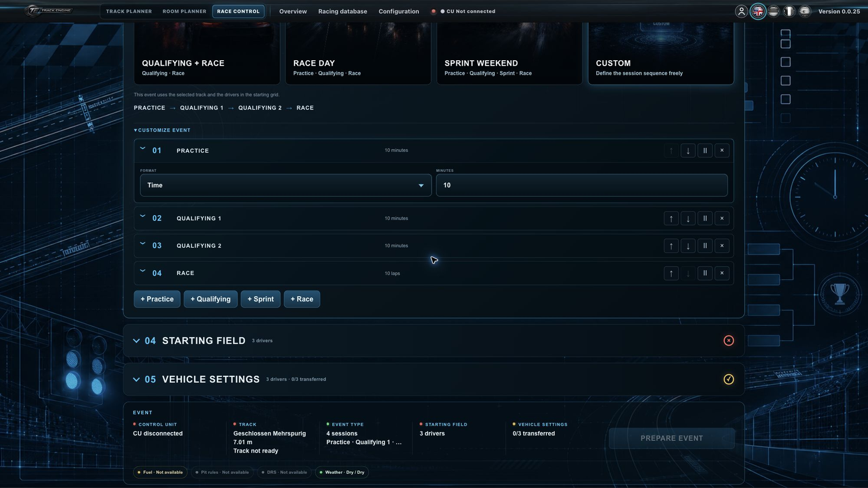Screen dimensions: 868x488
Task: Collapse the 01 Practice session chevron
Action: 143,148
